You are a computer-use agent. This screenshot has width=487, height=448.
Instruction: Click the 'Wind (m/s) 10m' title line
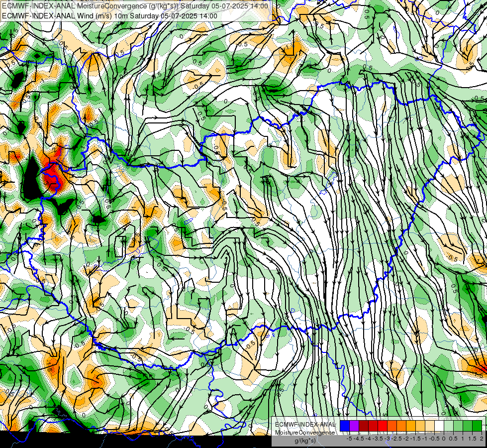coord(109,16)
